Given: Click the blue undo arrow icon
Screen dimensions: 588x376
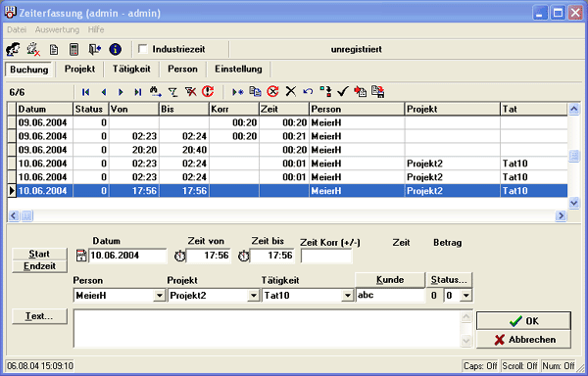Looking at the screenshot, I should [308, 91].
